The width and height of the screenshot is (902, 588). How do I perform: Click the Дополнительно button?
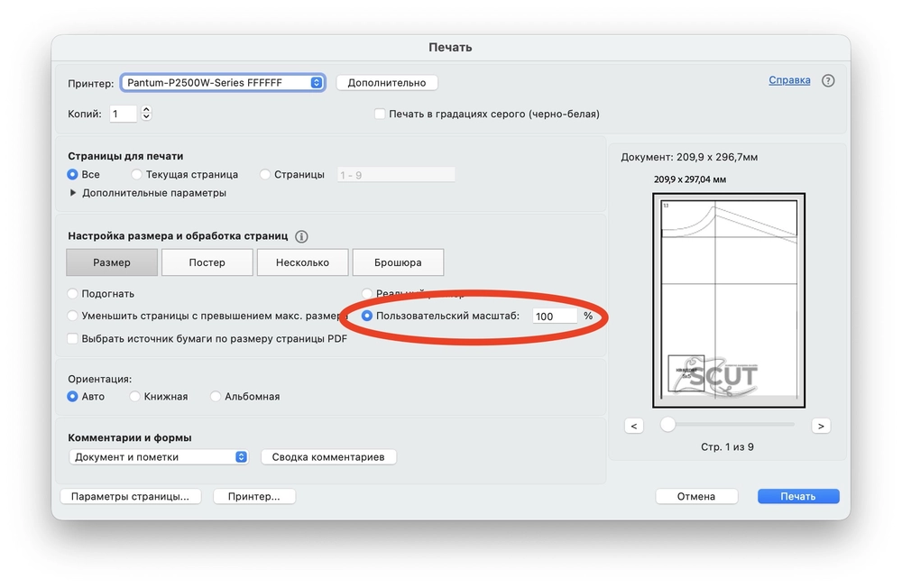coord(387,82)
